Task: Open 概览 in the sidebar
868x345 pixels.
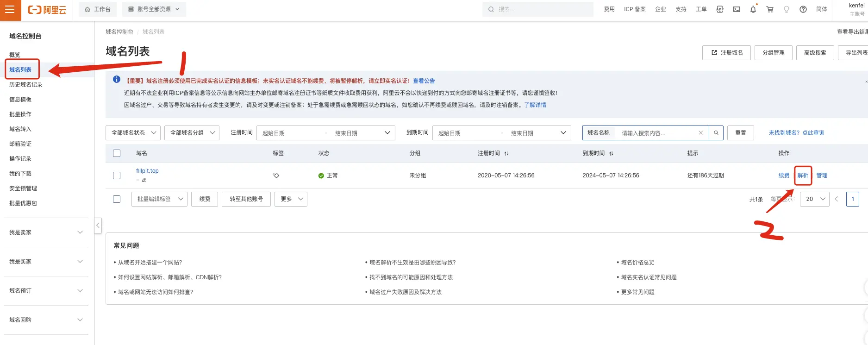Action: pyautogui.click(x=15, y=55)
